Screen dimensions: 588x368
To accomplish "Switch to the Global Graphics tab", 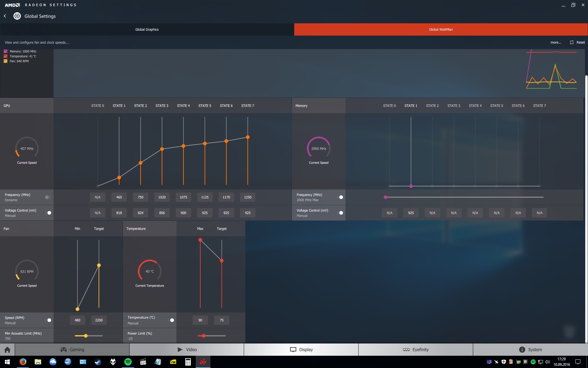I will click(x=147, y=29).
